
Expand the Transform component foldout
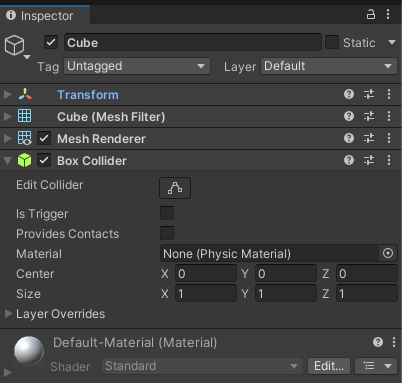(x=7, y=95)
